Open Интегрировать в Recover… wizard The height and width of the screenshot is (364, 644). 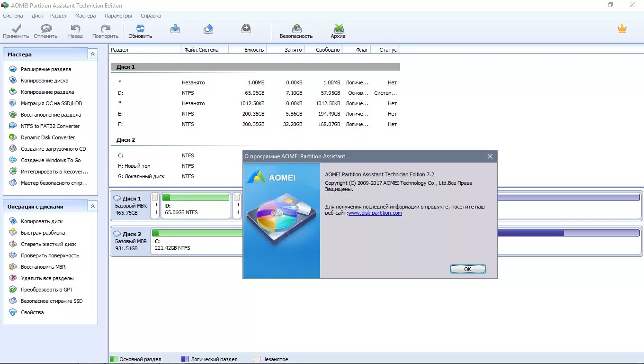(54, 172)
